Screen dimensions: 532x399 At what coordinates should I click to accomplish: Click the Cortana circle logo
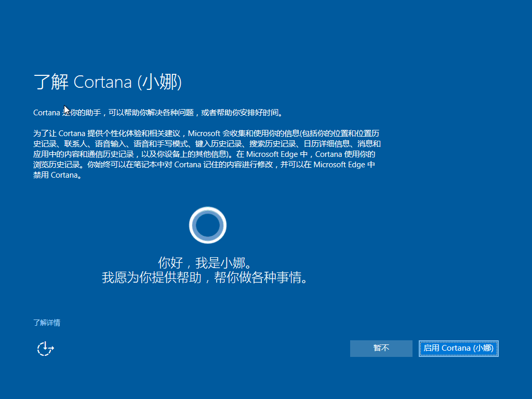pyautogui.click(x=208, y=225)
